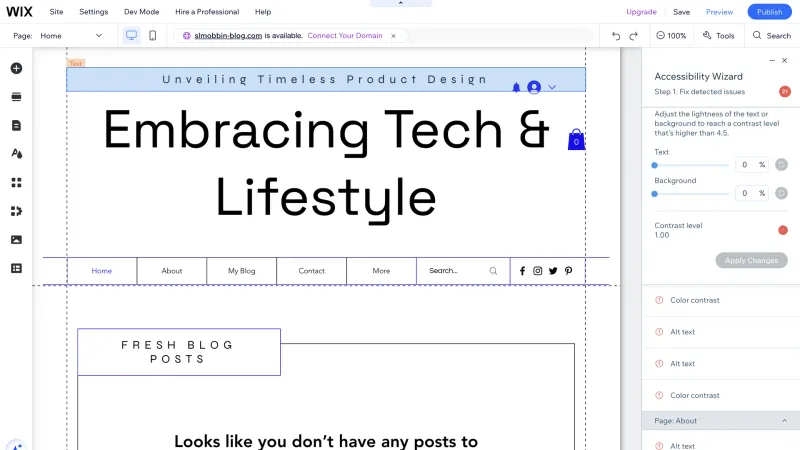Image resolution: width=800 pixels, height=450 pixels.
Task: Click the Text lightness slider handle
Action: pyautogui.click(x=655, y=165)
